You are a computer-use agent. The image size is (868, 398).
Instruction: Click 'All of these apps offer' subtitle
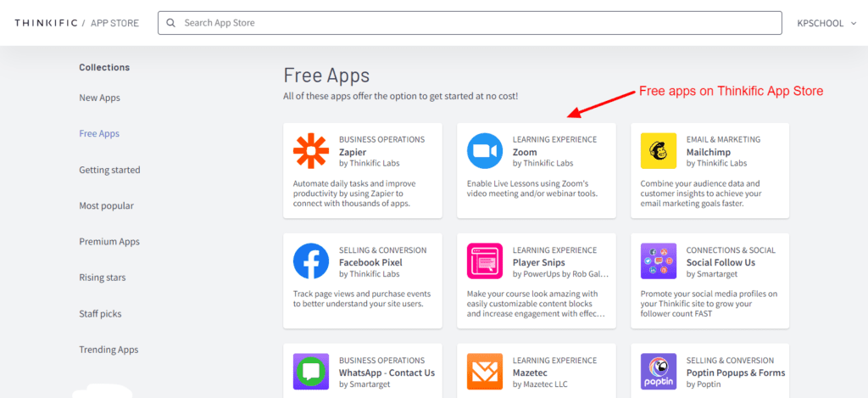click(x=401, y=96)
